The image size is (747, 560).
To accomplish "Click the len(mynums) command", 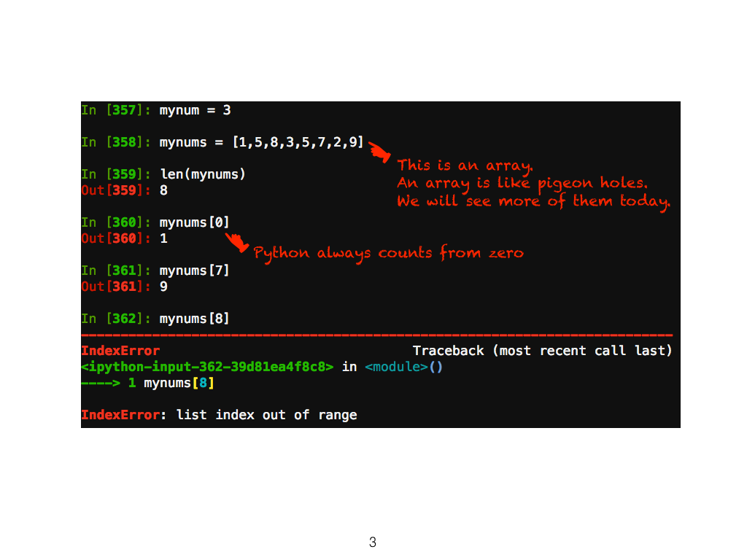I will 203,174.
